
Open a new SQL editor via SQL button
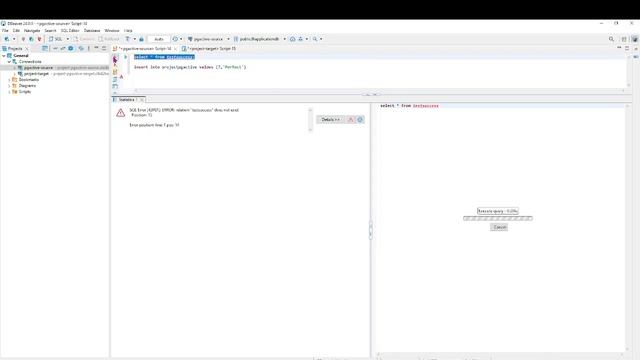[x=56, y=39]
